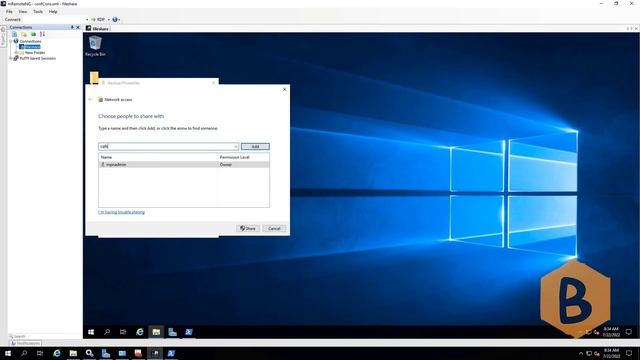Open the remote desktop Action Center icon
The width and height of the screenshot is (640, 360).
(629, 332)
